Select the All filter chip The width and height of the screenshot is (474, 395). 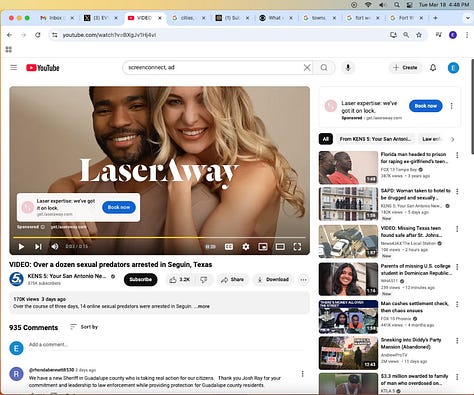[x=326, y=139]
